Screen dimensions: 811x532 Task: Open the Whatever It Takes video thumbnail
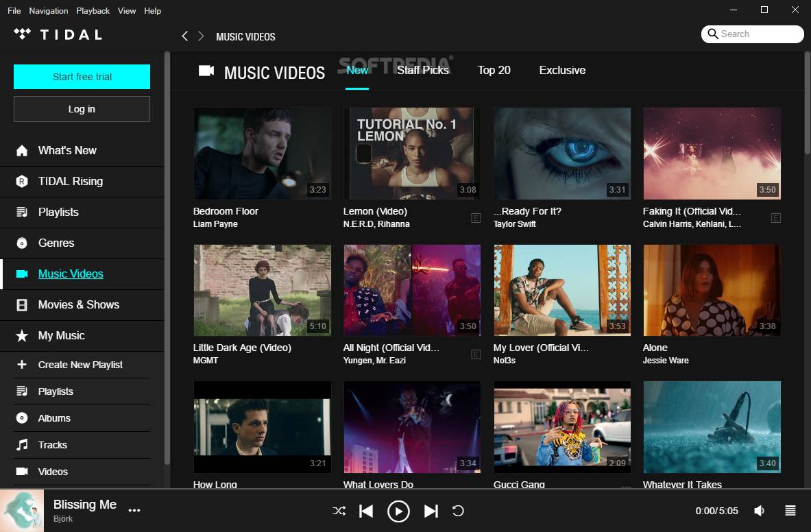click(x=712, y=427)
